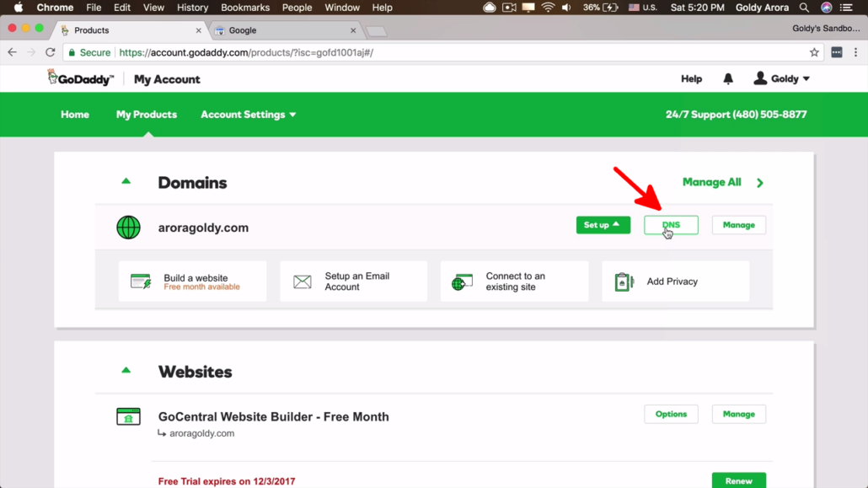Call 24/7 Support phone number

(x=736, y=115)
